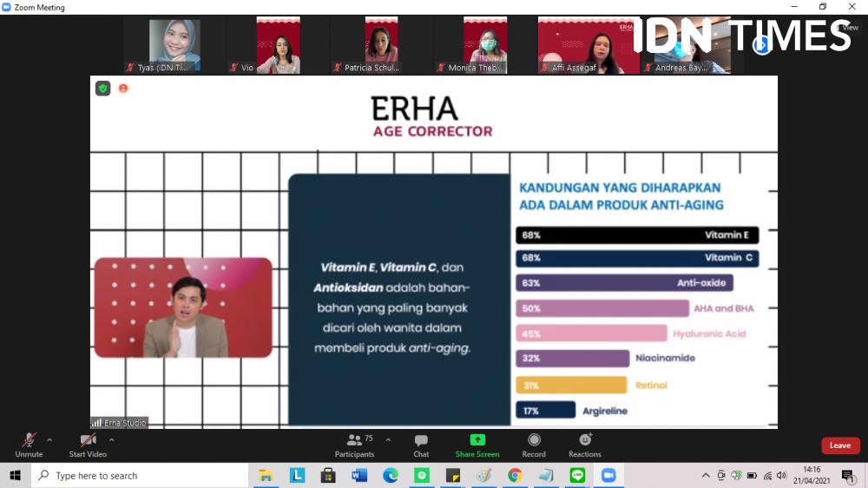Click the presenter video inset on the slide
The image size is (868, 488).
point(183,307)
